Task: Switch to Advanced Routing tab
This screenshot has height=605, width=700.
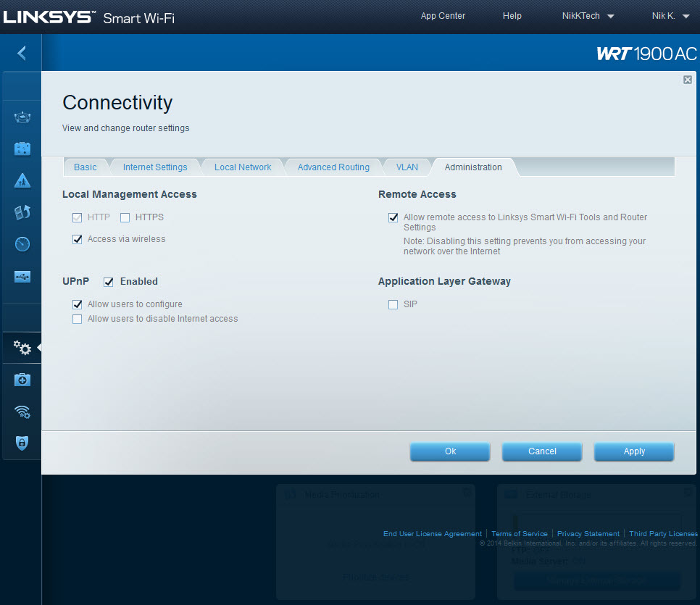Action: 333,167
